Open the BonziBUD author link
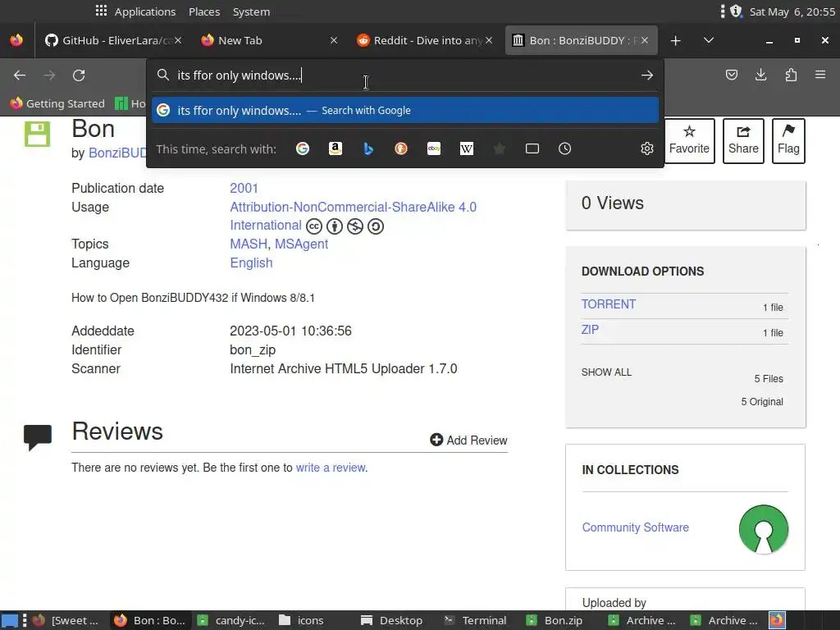 [117, 153]
